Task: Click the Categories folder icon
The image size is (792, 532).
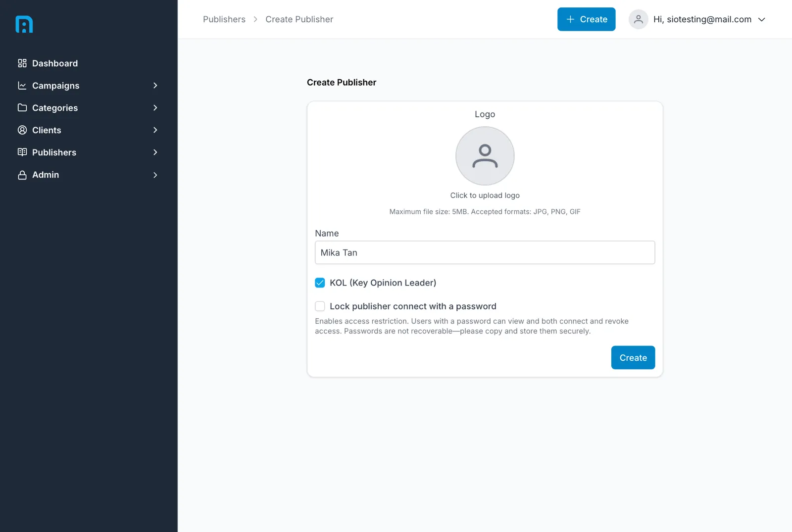Action: (x=22, y=108)
